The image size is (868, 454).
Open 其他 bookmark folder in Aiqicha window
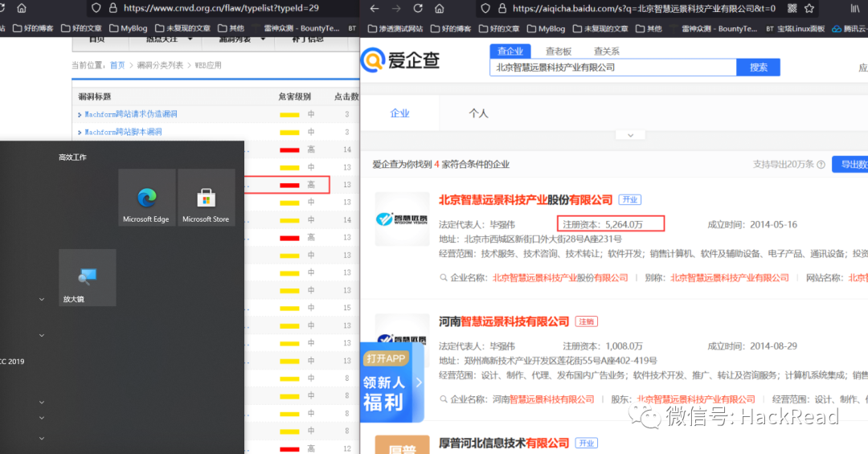(x=649, y=28)
